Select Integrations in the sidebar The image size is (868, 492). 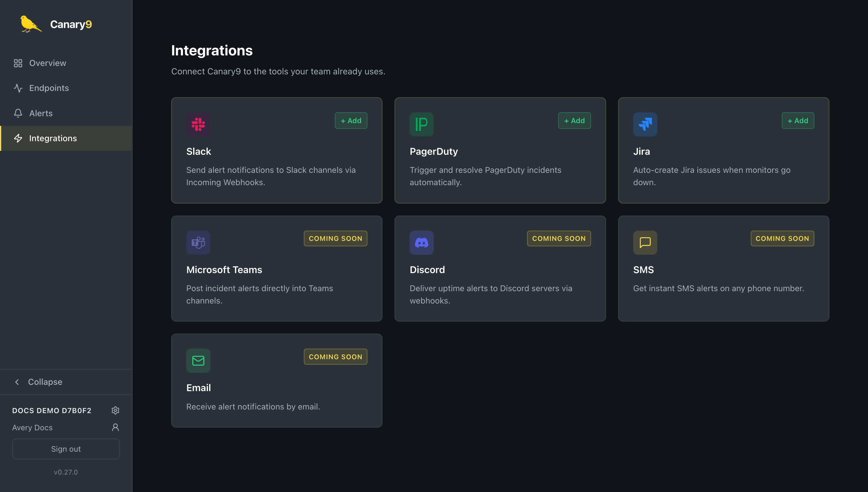pos(66,138)
